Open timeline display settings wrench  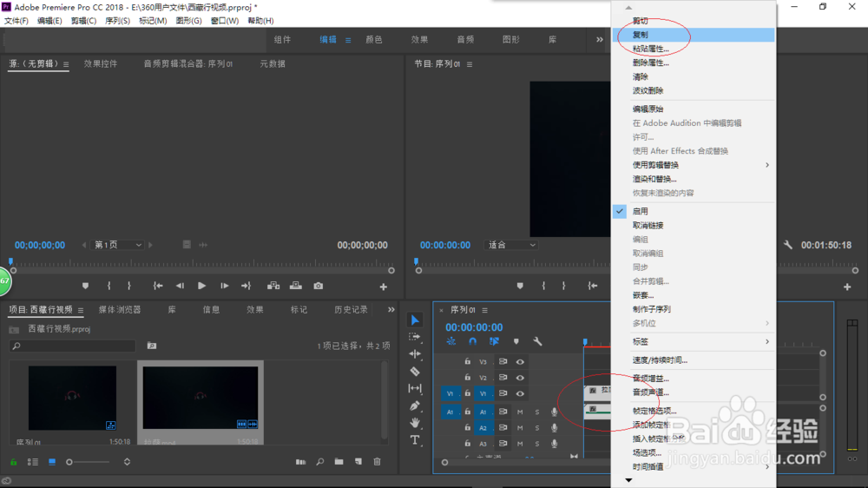point(537,342)
